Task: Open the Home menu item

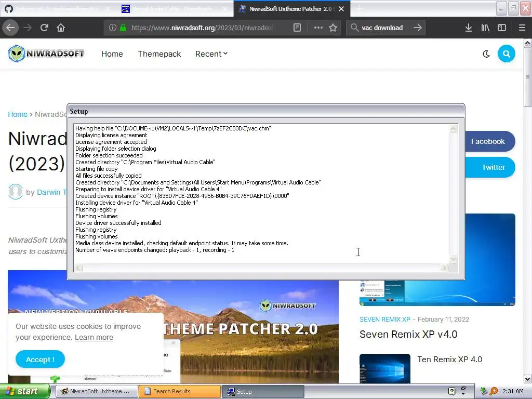Action: point(112,54)
